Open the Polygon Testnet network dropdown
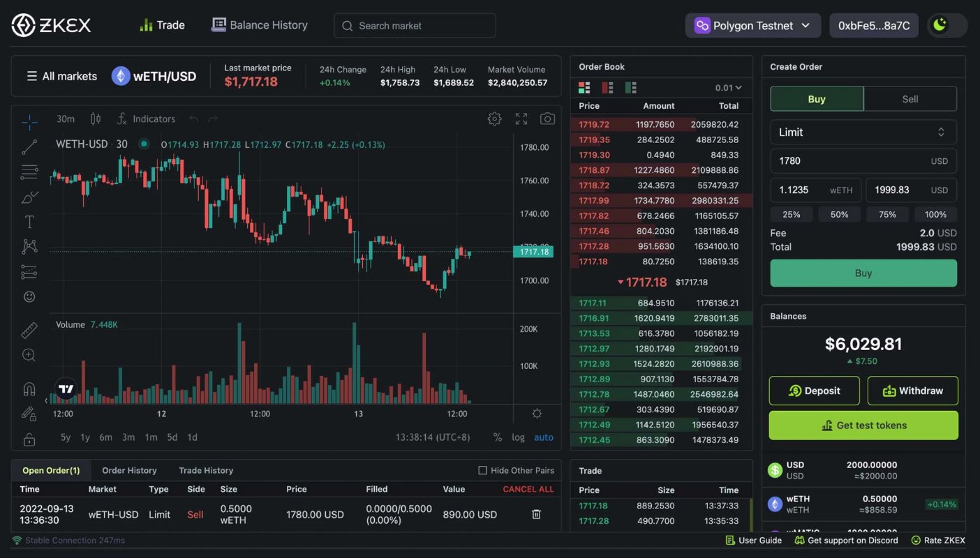Viewport: 980px width, 558px height. click(752, 26)
